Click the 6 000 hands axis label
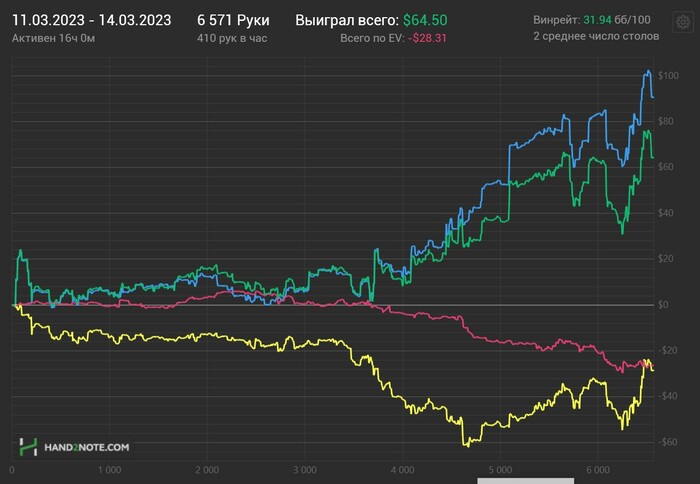The height and width of the screenshot is (484, 700). [x=598, y=470]
